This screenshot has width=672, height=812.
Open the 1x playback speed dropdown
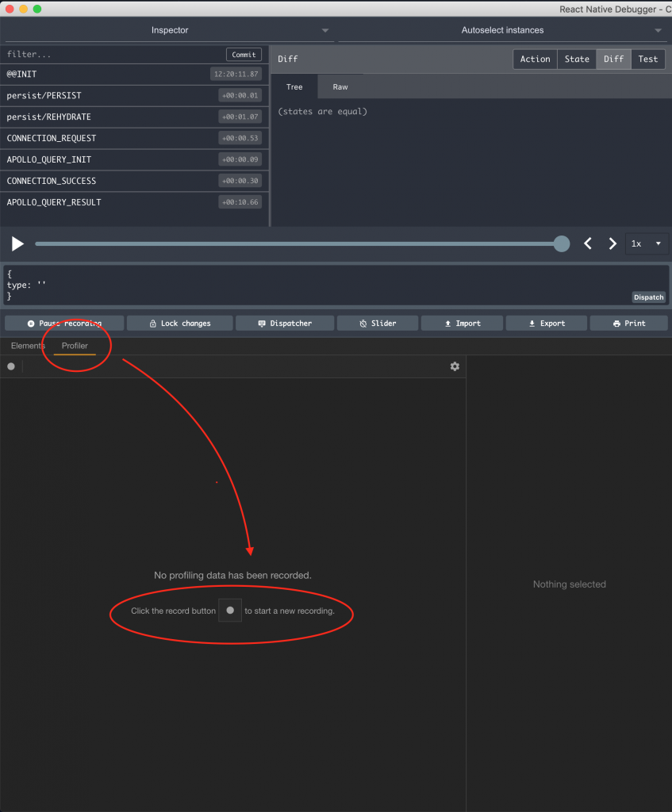pyautogui.click(x=647, y=243)
